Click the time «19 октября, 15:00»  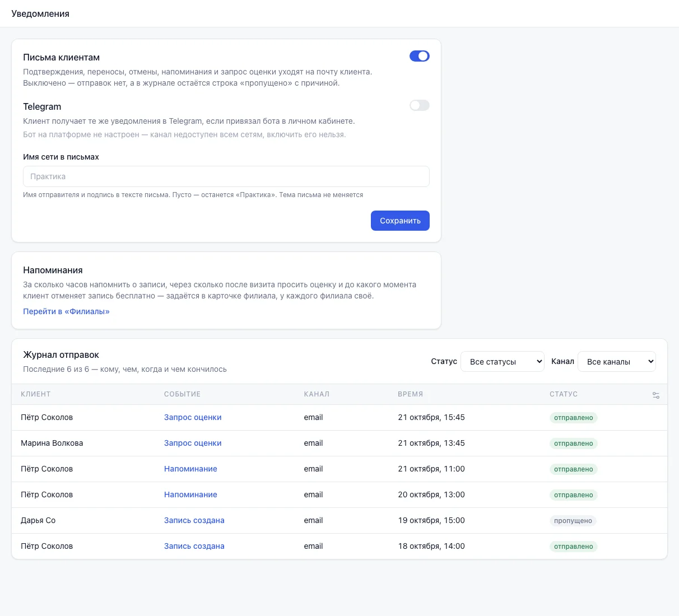(x=431, y=520)
